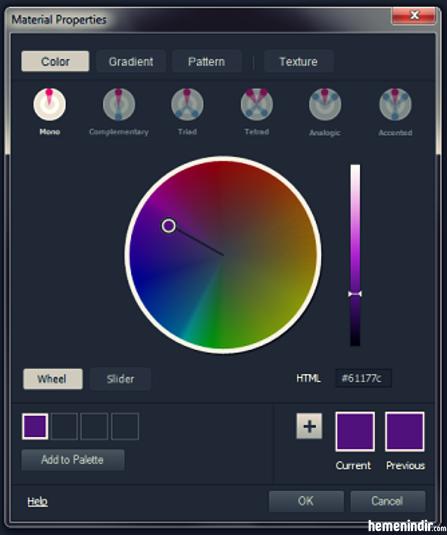This screenshot has width=447, height=535.
Task: Open the Pattern tab
Action: (x=206, y=61)
